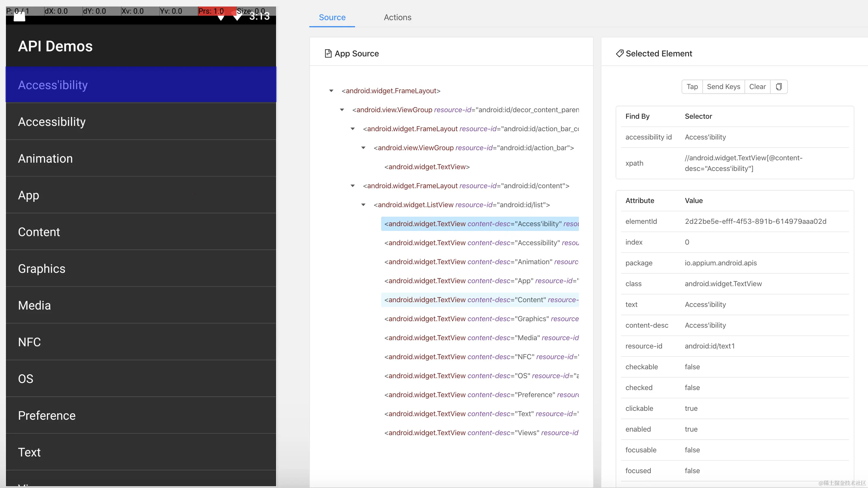Image resolution: width=868 pixels, height=488 pixels.
Task: Collapse the decor_content_parent ViewGroup node
Action: click(342, 110)
